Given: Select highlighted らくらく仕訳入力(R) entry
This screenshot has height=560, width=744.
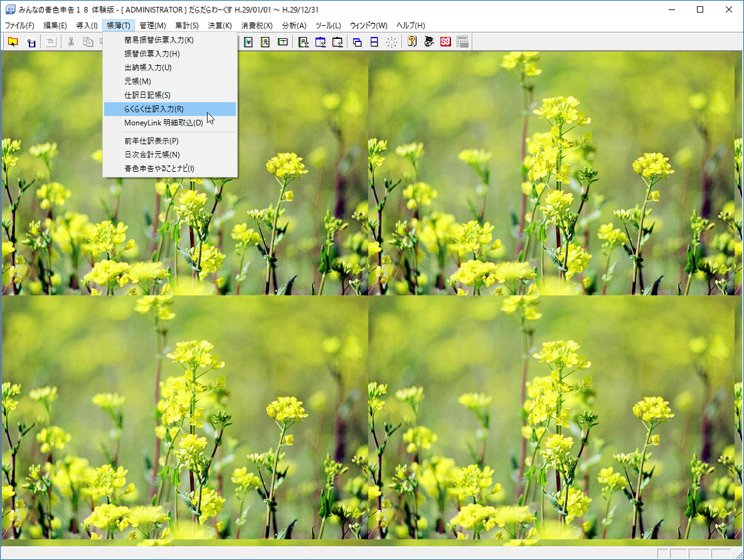Looking at the screenshot, I should 170,108.
